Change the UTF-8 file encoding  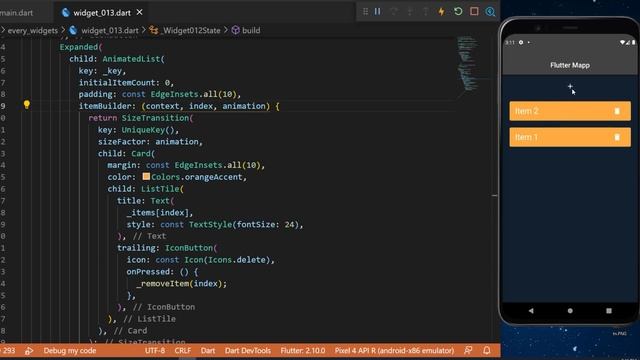pos(155,351)
